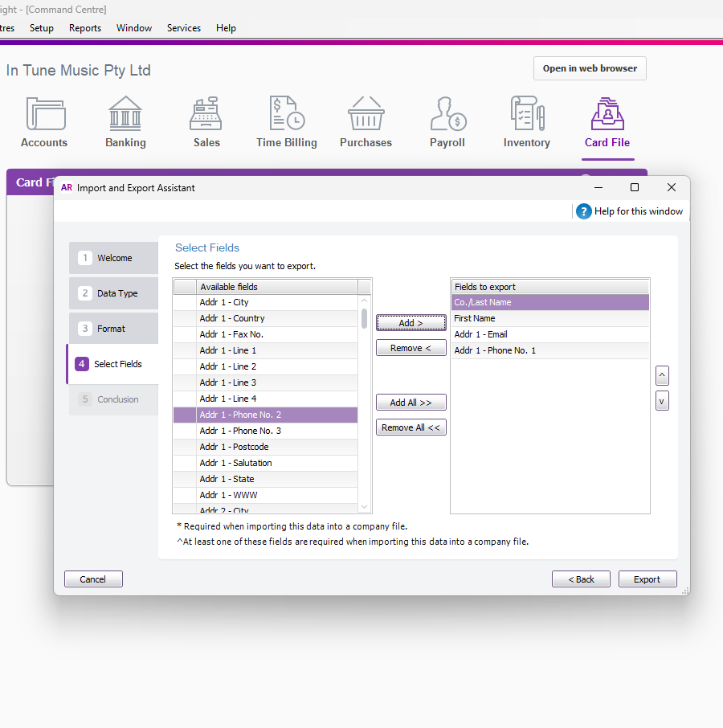
Task: Go to the Time Billing command centre
Action: click(286, 121)
